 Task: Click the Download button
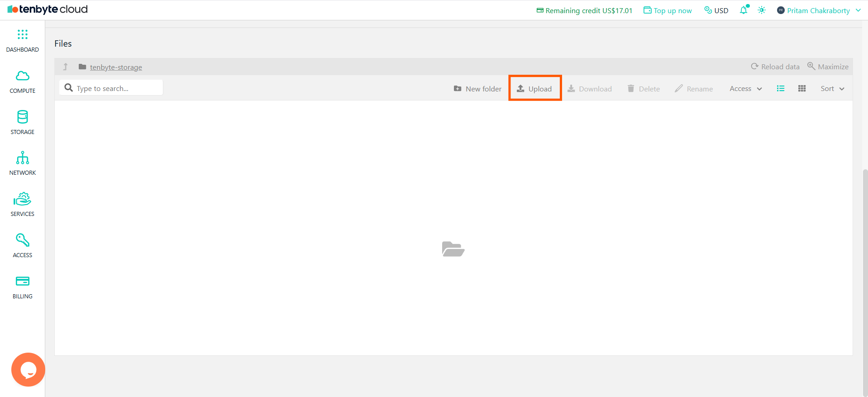point(590,89)
